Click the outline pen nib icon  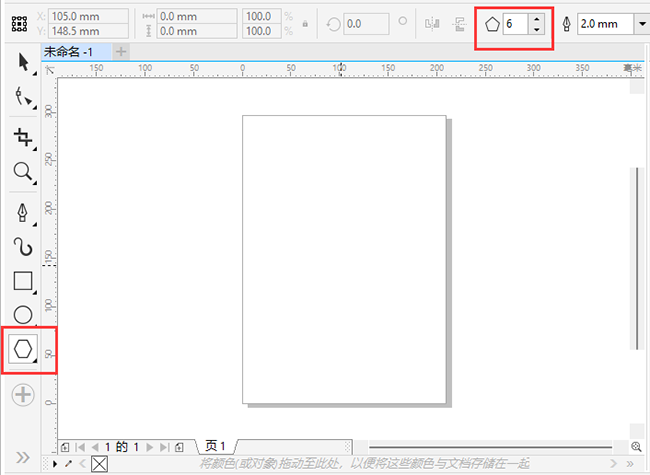[566, 24]
